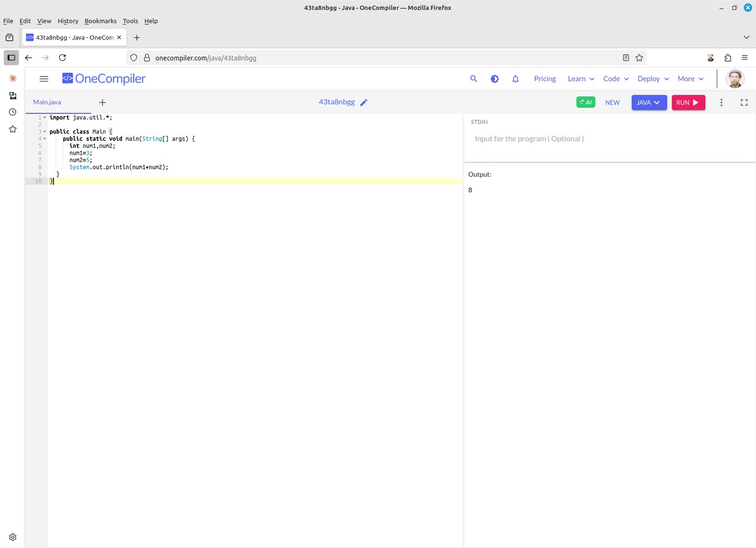The image size is (756, 548).
Task: Expand the Deploy dropdown
Action: [x=653, y=79]
